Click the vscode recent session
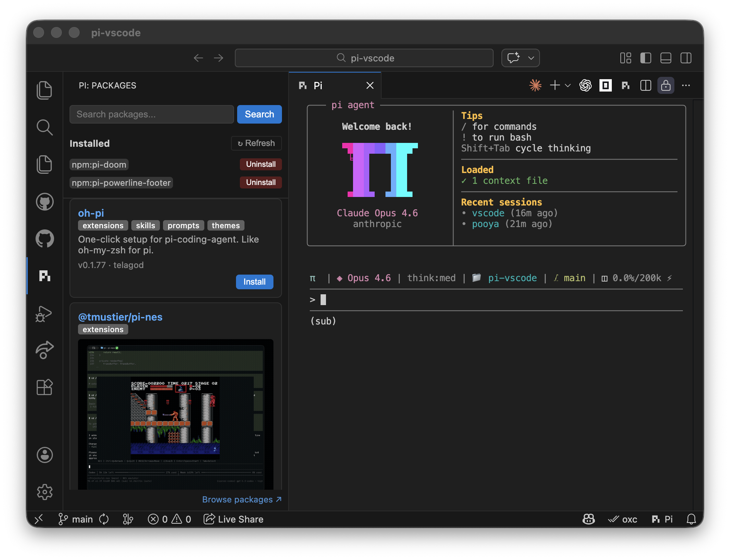The image size is (730, 560). click(x=488, y=213)
